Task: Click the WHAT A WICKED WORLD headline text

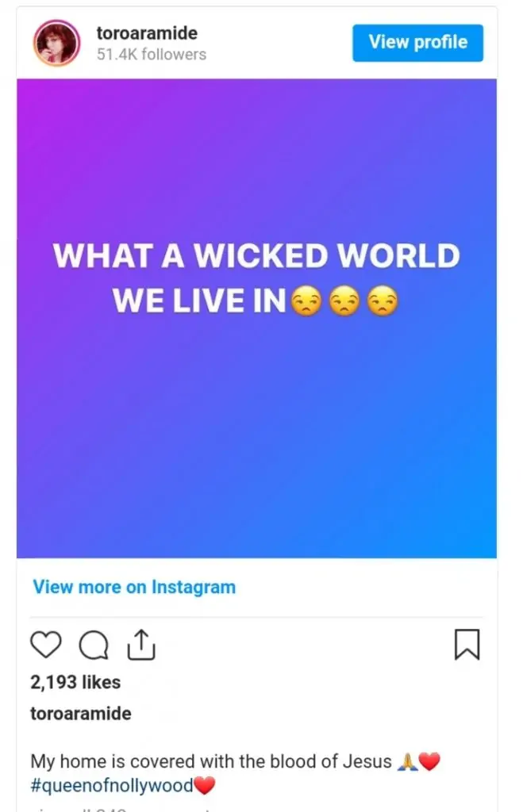Action: click(x=256, y=256)
